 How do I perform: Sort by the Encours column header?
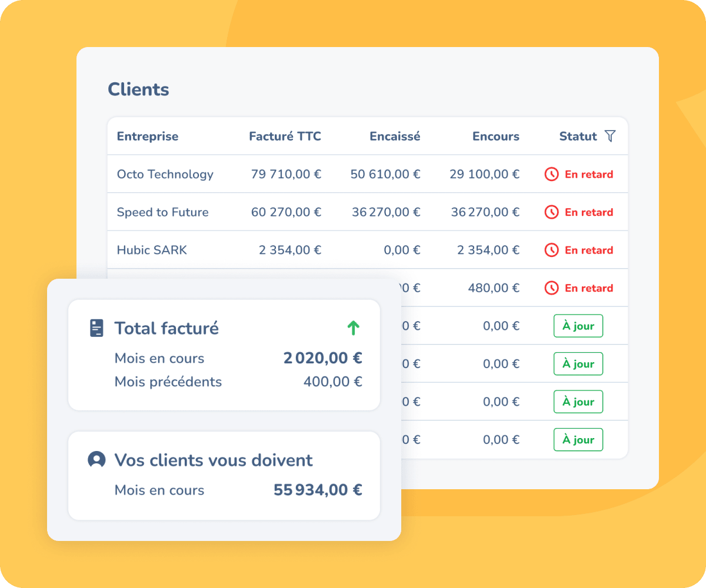coord(496,136)
